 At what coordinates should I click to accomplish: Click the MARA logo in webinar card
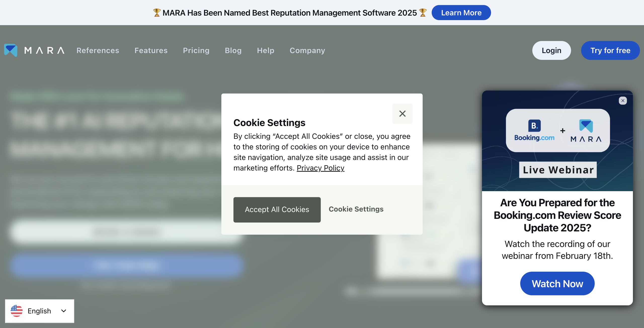pyautogui.click(x=586, y=130)
